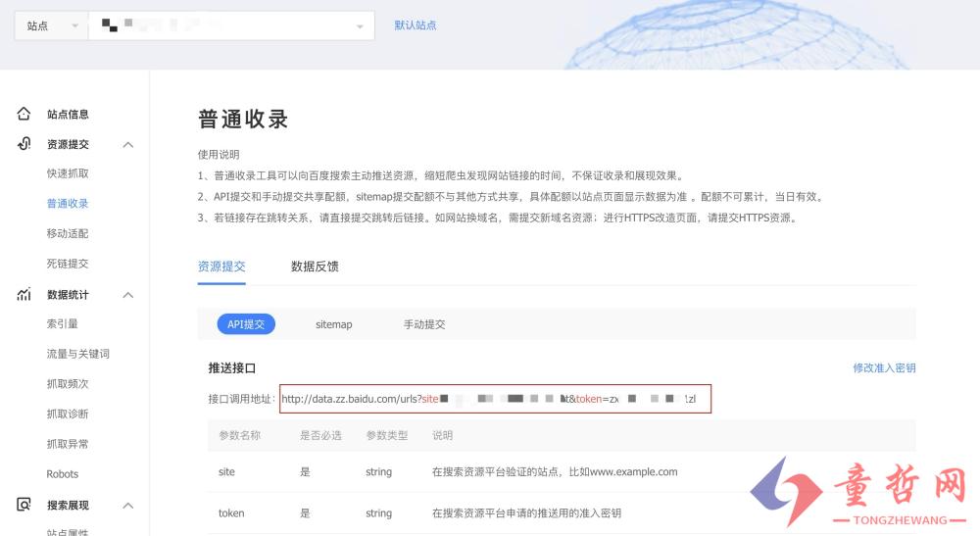Click the token description 推送用的准入密钥
The image size is (980, 536).
coord(527,512)
